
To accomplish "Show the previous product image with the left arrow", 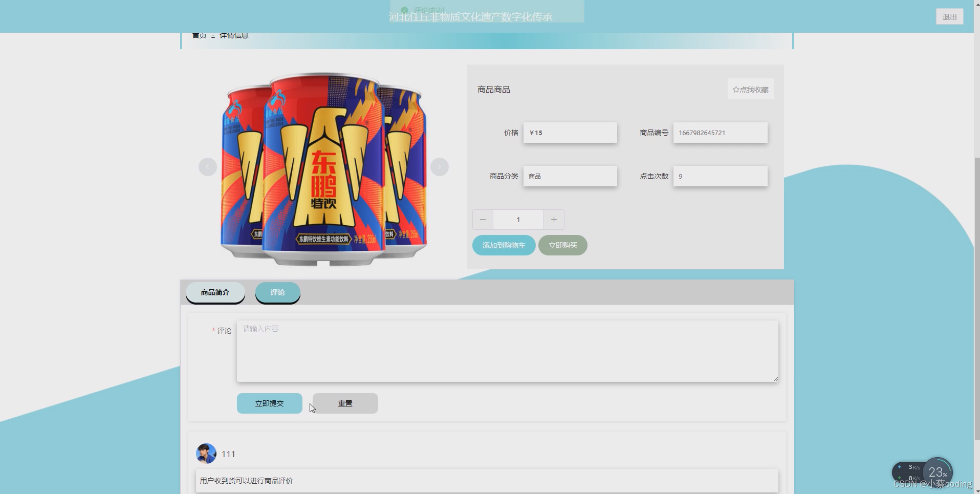I will 208,167.
